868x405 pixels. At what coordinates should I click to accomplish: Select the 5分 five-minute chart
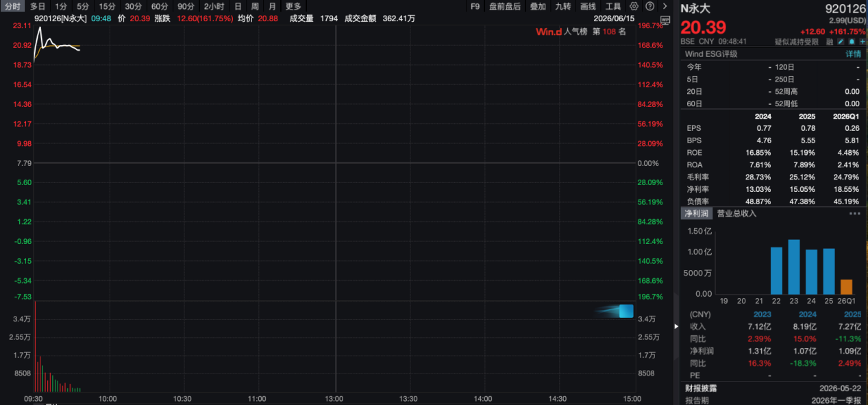tap(83, 6)
